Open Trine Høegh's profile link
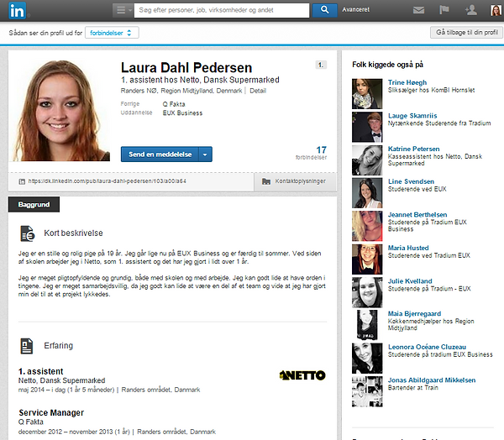The height and width of the screenshot is (440, 504). [407, 82]
